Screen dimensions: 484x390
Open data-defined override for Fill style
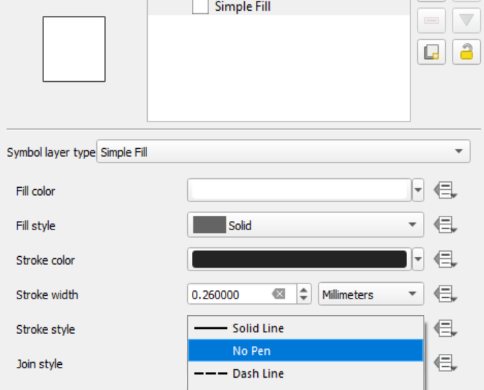(x=445, y=225)
